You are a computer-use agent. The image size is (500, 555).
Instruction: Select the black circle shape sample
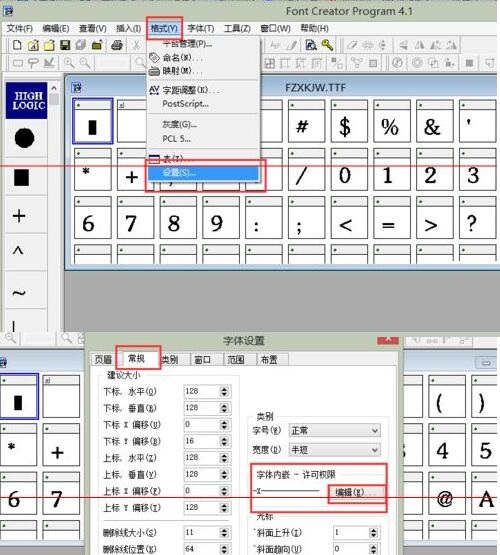pos(24,138)
